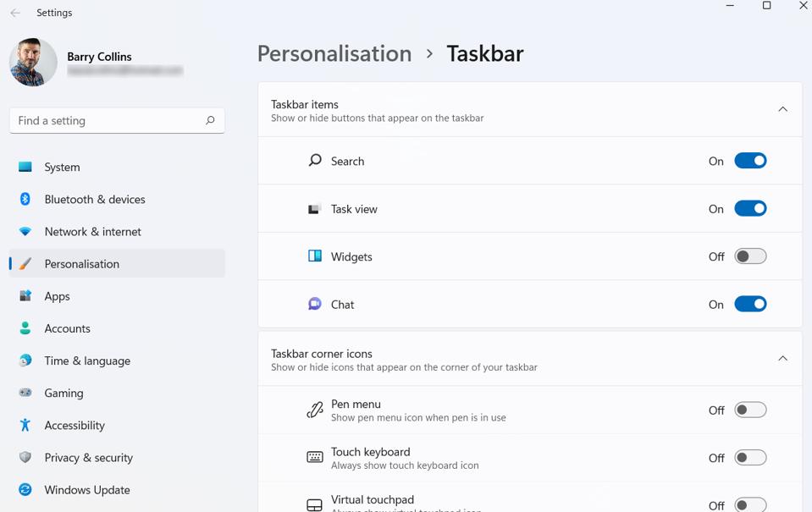Click the Virtual touchpad icon
Screen dimensions: 812x512
point(313,503)
